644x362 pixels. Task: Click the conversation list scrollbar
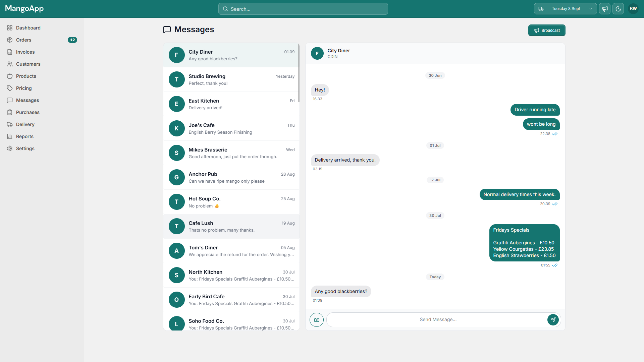pos(299,73)
